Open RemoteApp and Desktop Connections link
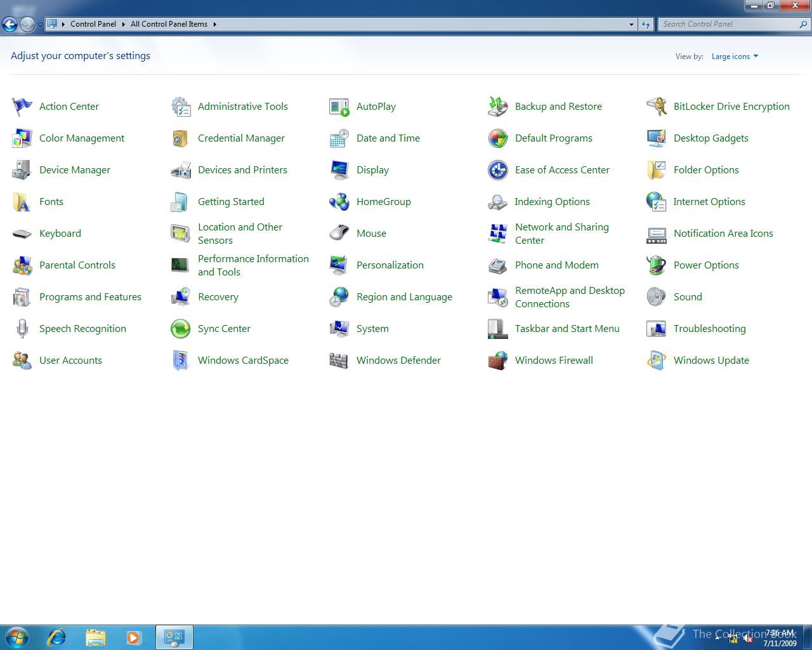Viewport: 812px width, 650px height. [570, 297]
